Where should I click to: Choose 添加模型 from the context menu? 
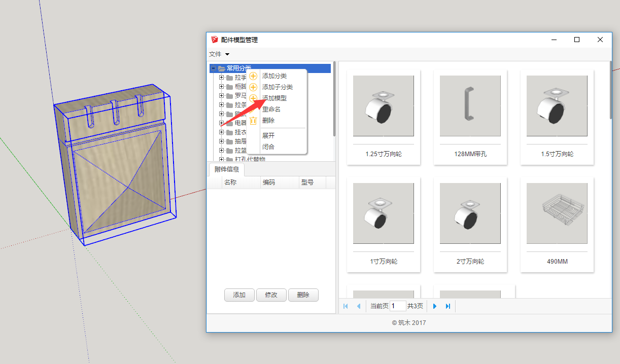(x=274, y=98)
